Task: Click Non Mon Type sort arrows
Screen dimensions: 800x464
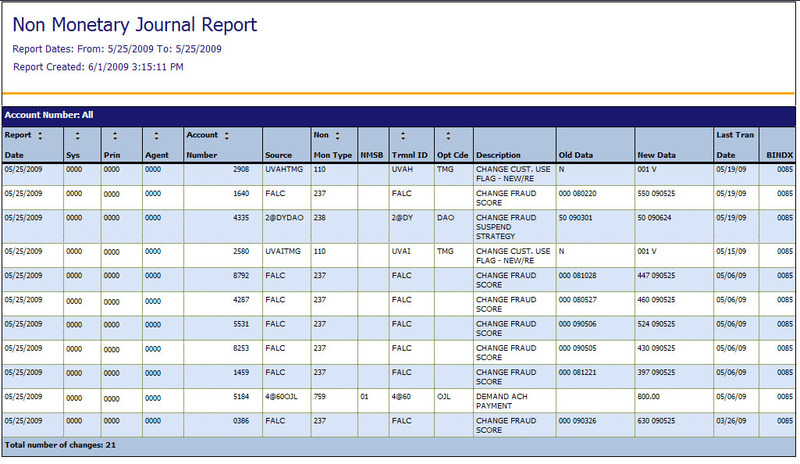Action: pyautogui.click(x=338, y=135)
